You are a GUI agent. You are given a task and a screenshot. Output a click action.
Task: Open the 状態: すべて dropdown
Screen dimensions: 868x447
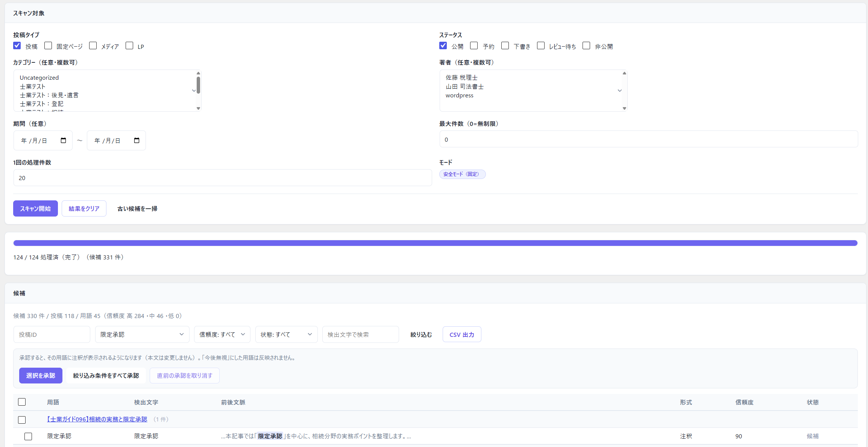tap(286, 335)
